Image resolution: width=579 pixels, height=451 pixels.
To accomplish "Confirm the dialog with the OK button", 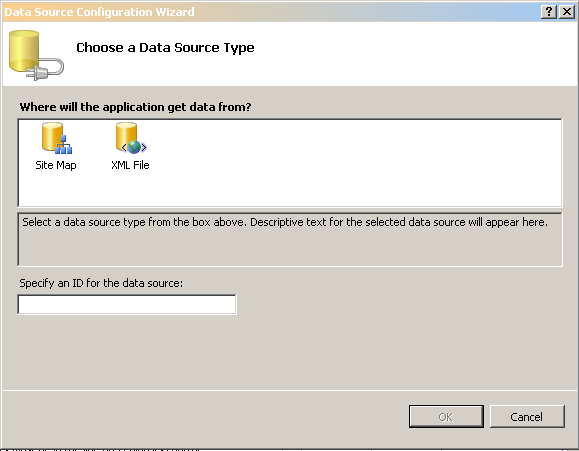I will 446,417.
